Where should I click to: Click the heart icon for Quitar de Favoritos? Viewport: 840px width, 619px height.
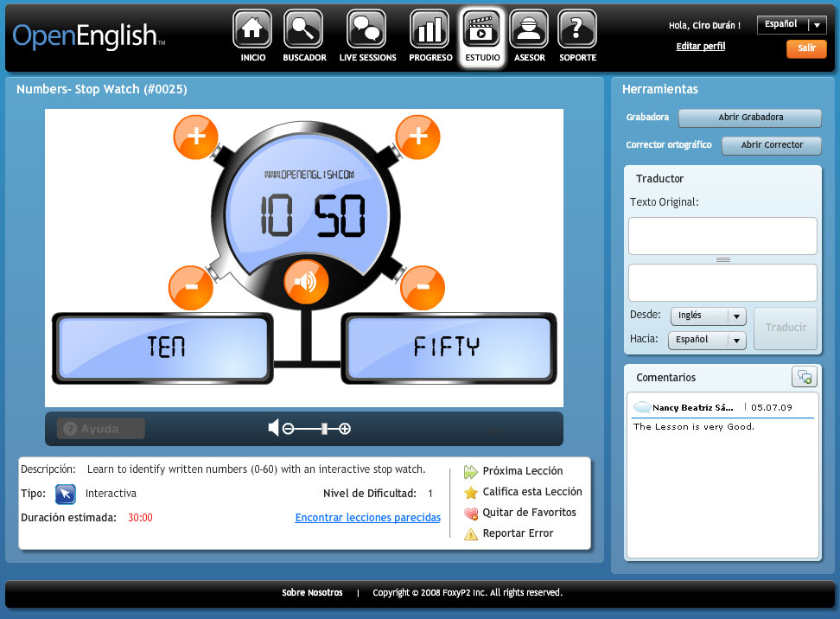click(471, 514)
